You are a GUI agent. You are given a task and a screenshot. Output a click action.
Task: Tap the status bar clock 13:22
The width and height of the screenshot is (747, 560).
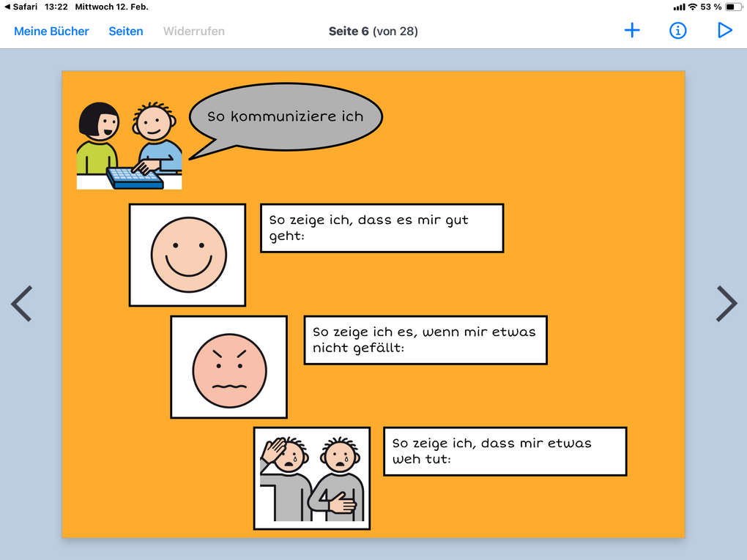(56, 7)
